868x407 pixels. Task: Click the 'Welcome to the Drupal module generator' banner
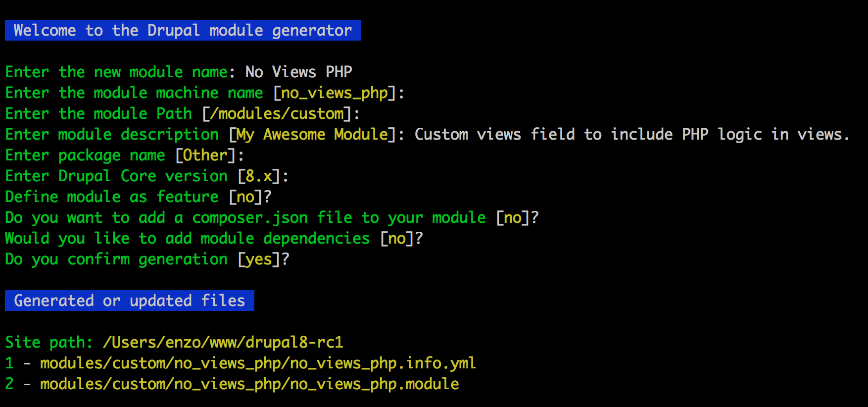click(x=183, y=30)
